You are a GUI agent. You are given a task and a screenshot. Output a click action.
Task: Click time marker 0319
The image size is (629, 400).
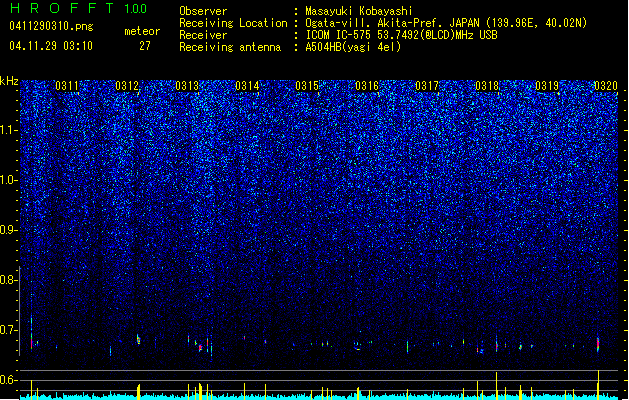547,86
